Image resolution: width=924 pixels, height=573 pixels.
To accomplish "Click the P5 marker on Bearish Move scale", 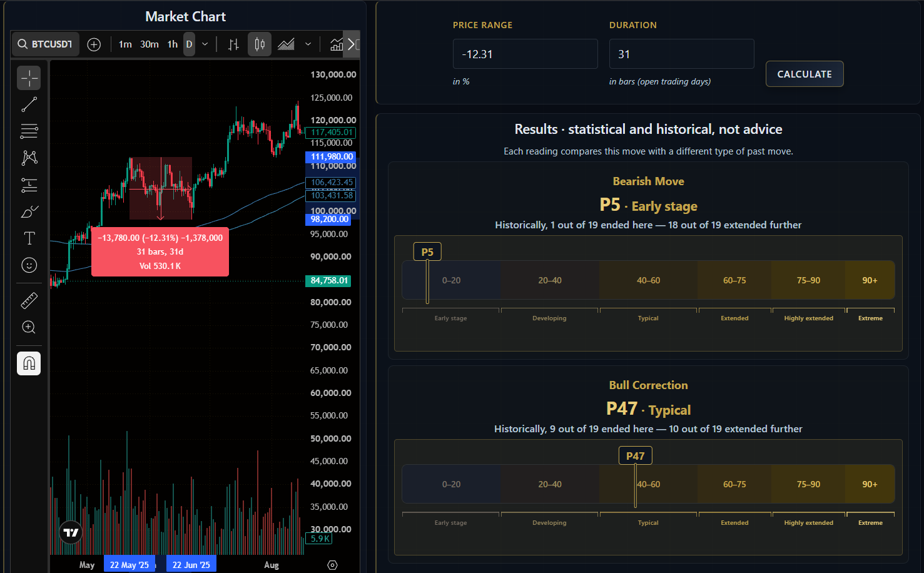I will coord(427,252).
